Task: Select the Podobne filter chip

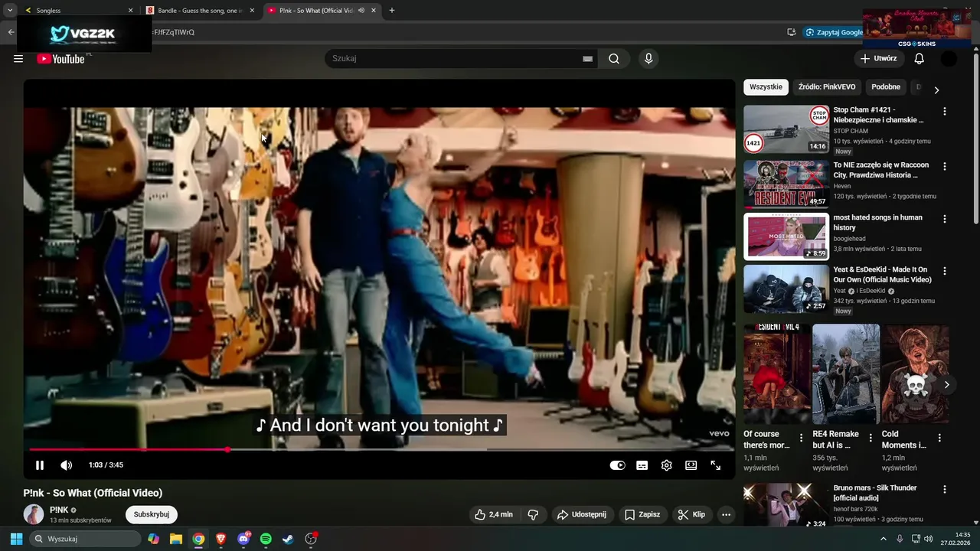Action: pyautogui.click(x=886, y=86)
